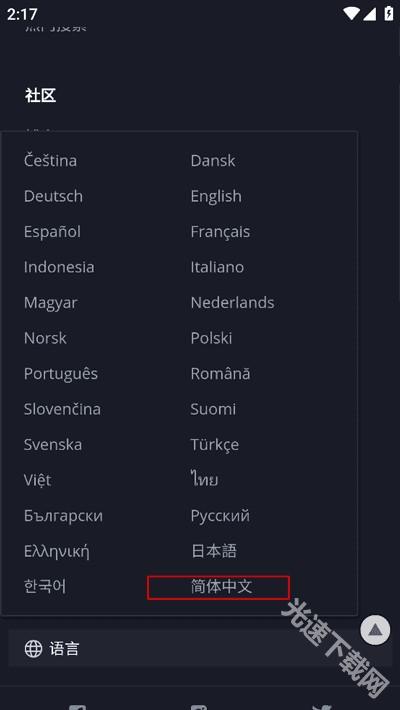
Task: Pick Français from the language list
Action: pos(220,232)
